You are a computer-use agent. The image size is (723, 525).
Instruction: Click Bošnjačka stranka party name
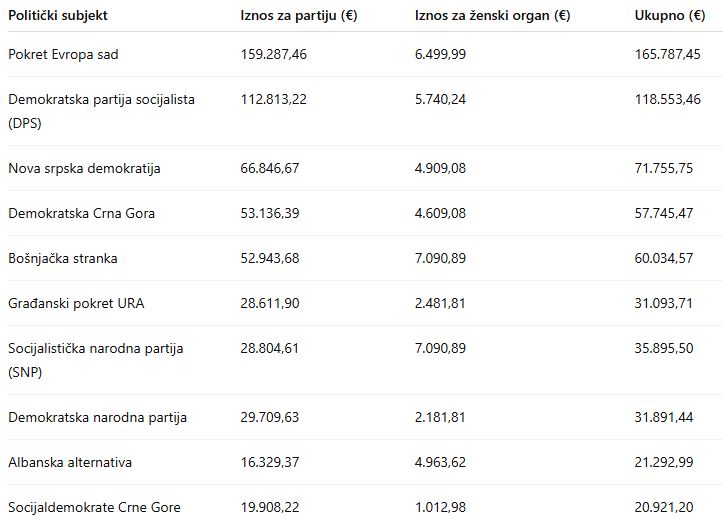click(x=63, y=258)
